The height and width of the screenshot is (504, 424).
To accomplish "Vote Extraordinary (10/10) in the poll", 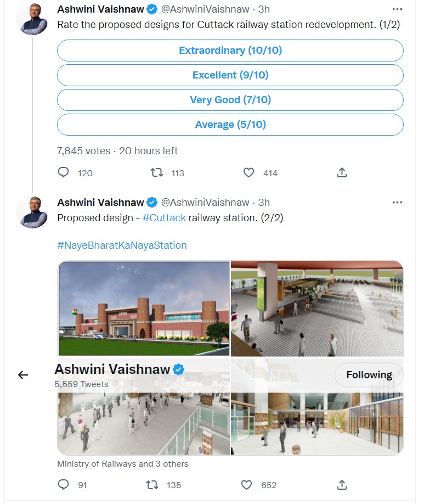I will pyautogui.click(x=230, y=51).
